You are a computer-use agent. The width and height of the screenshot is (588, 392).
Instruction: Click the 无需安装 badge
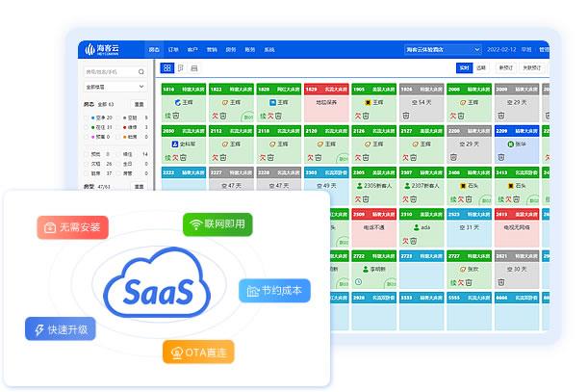[73, 227]
